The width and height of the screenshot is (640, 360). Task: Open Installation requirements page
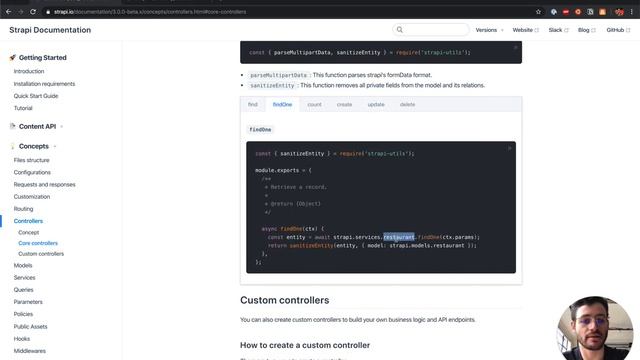pos(44,84)
